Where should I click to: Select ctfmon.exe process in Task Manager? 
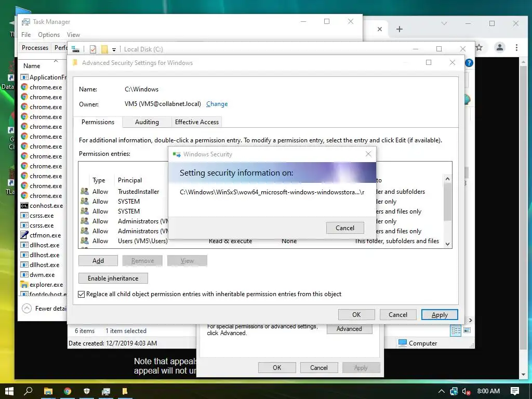pos(43,235)
